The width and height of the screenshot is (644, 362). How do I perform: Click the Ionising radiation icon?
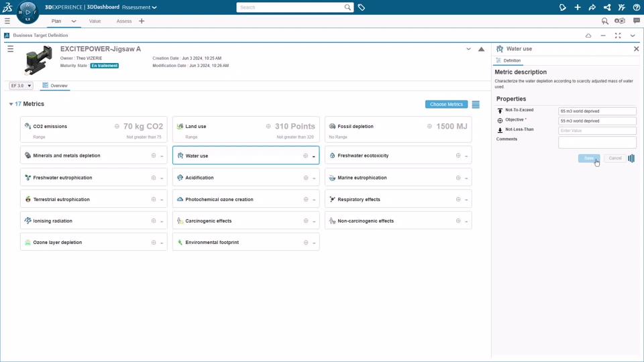click(x=28, y=221)
